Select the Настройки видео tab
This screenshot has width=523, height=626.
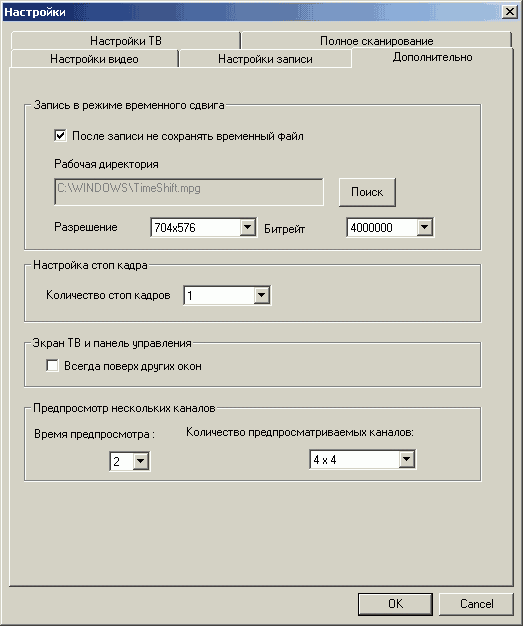94,59
